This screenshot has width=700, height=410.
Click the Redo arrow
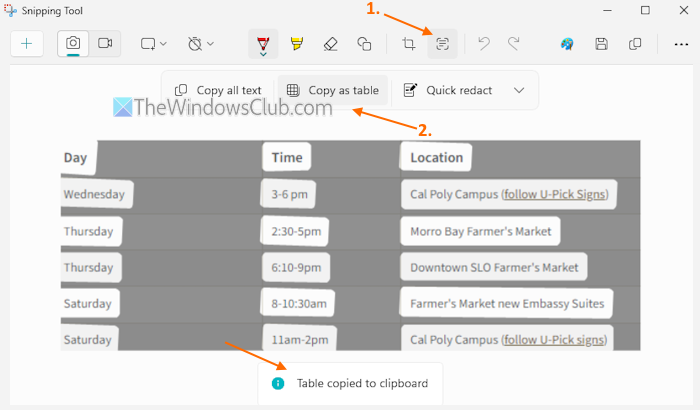tap(514, 44)
